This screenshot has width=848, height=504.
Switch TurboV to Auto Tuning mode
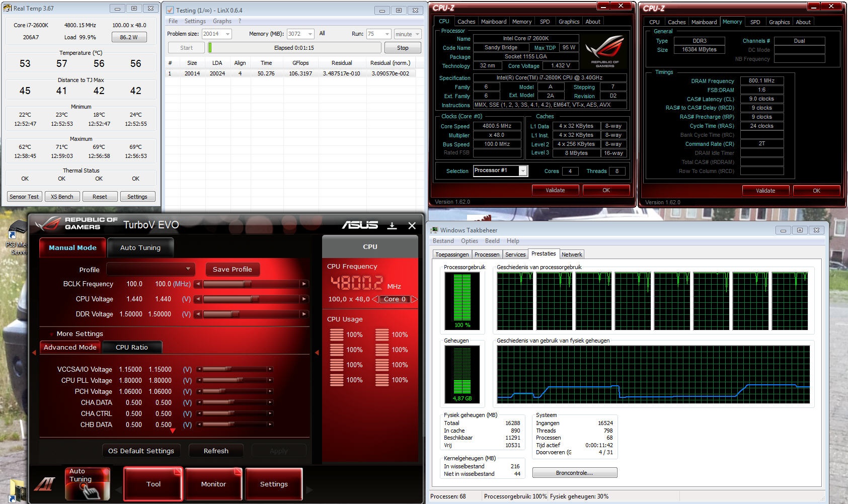click(x=140, y=247)
